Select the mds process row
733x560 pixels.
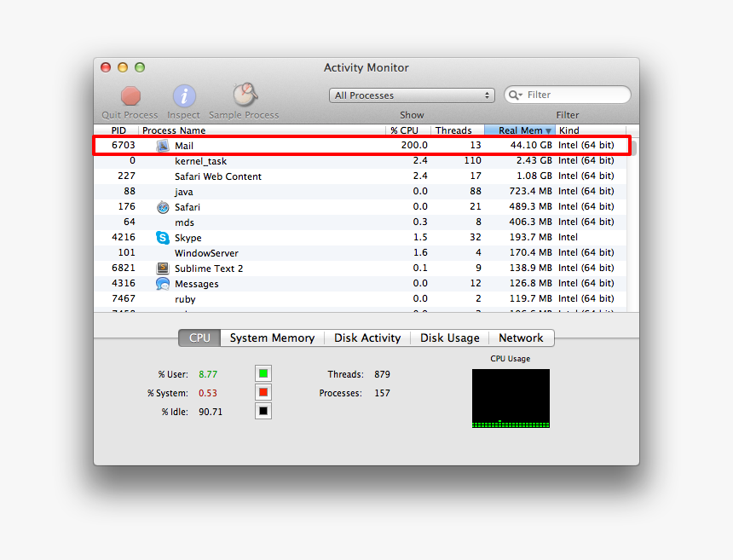(x=361, y=222)
